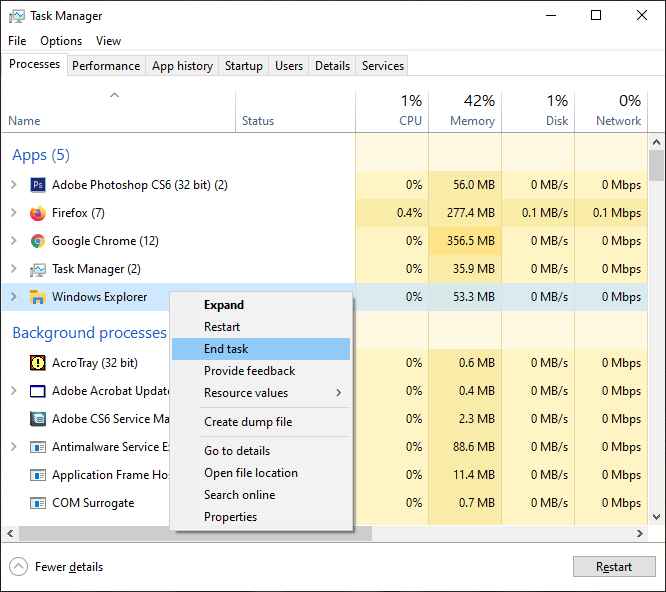Viewport: 666px width, 592px height.
Task: Sort by the Status column header
Action: (x=295, y=111)
